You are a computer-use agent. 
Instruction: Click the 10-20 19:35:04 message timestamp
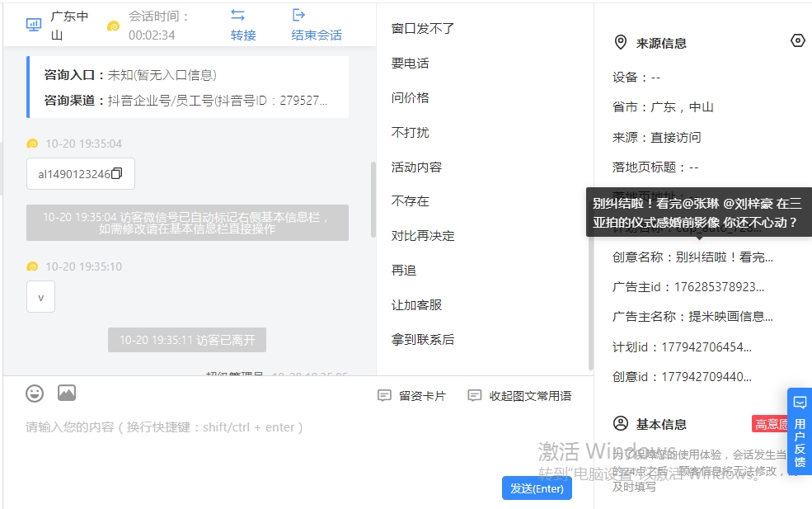click(x=83, y=144)
